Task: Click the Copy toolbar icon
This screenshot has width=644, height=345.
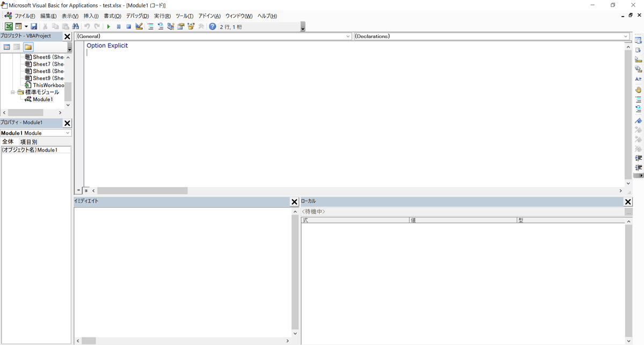Action: tap(55, 26)
